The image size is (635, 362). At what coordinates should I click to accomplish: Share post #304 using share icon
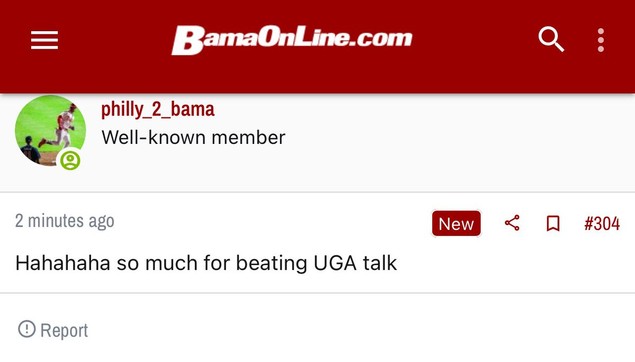[512, 223]
